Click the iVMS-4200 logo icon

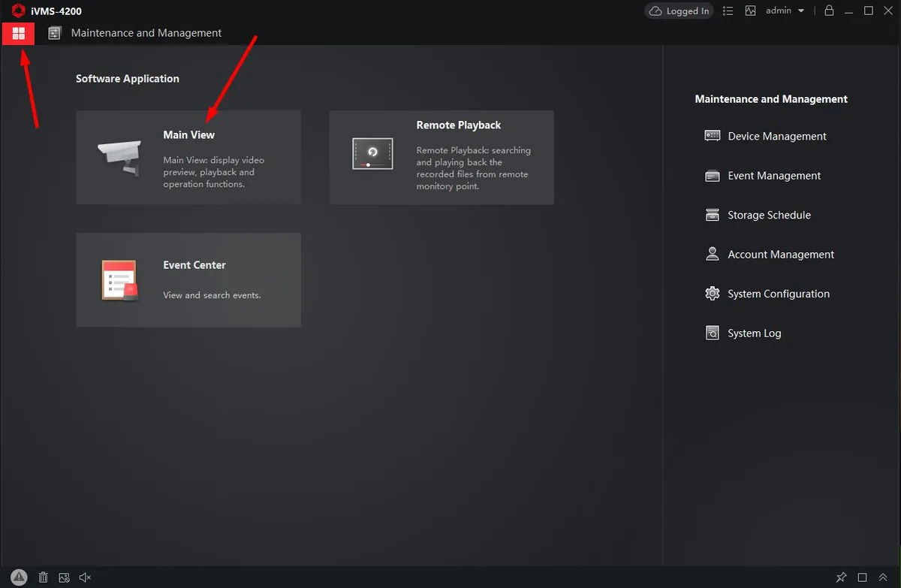(18, 11)
